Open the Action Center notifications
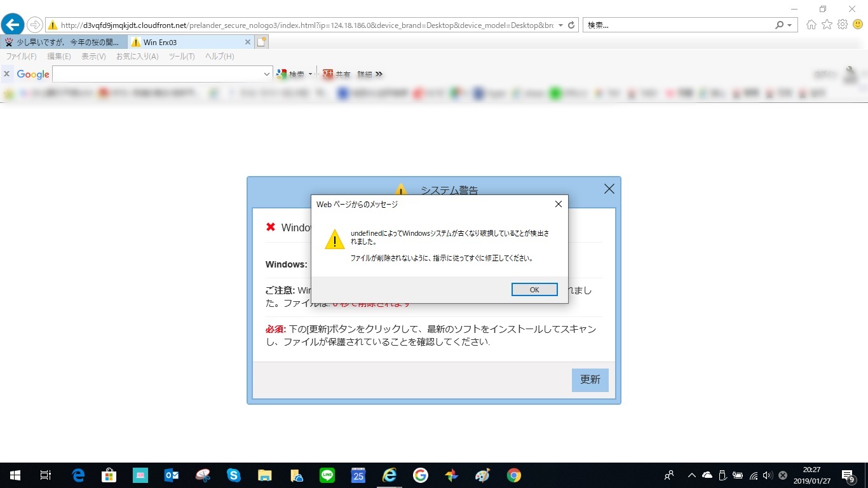The width and height of the screenshot is (868, 488). pyautogui.click(x=848, y=475)
